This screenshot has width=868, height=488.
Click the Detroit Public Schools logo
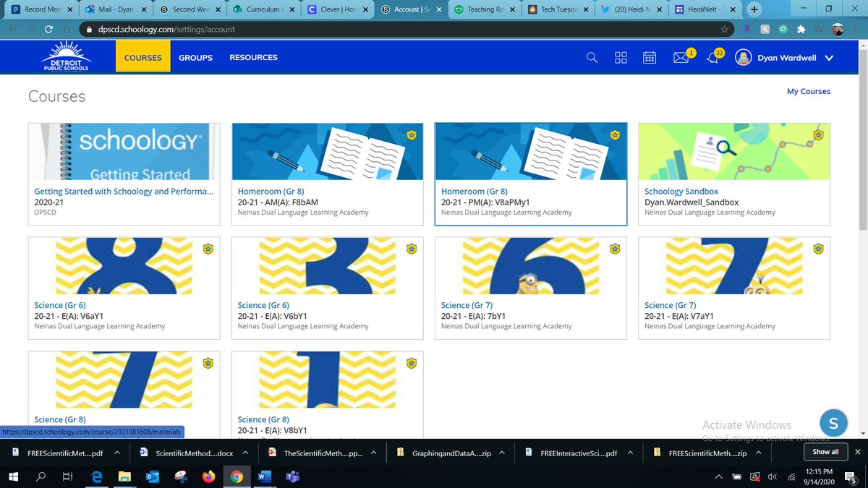pos(67,56)
